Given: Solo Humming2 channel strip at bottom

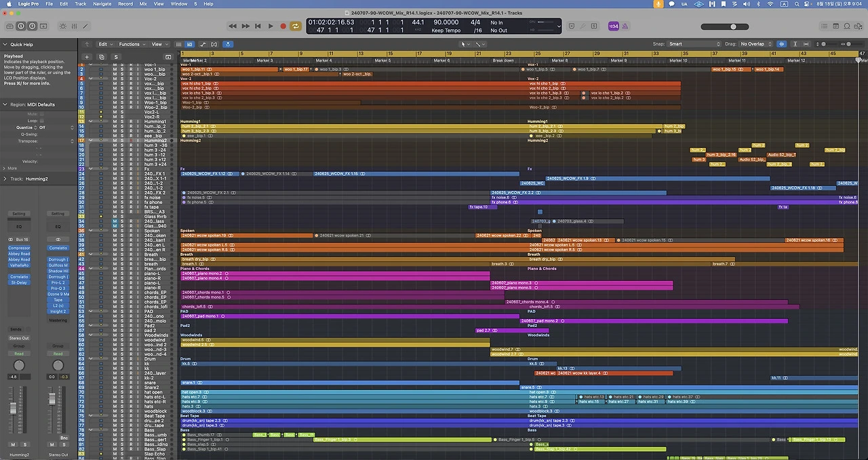Looking at the screenshot, I should [x=25, y=444].
